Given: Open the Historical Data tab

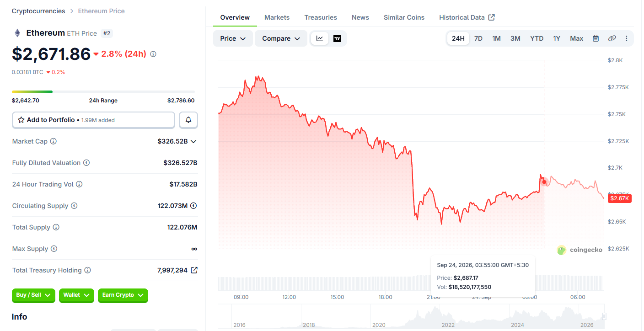Looking at the screenshot, I should (x=467, y=17).
